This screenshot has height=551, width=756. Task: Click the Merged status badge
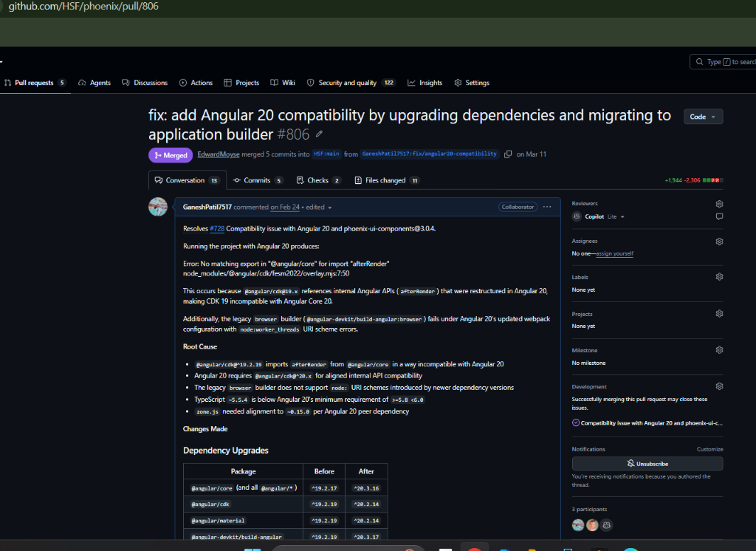click(x=171, y=155)
